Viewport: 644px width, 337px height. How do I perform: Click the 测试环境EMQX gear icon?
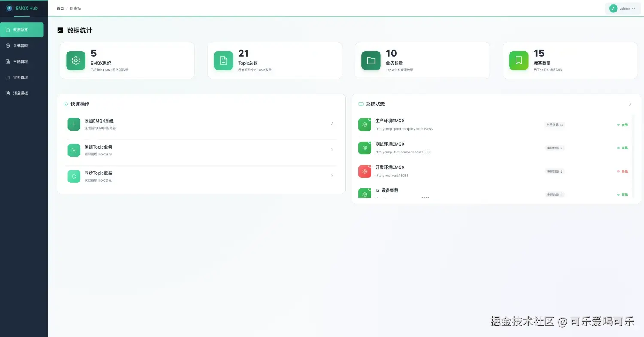[365, 148]
